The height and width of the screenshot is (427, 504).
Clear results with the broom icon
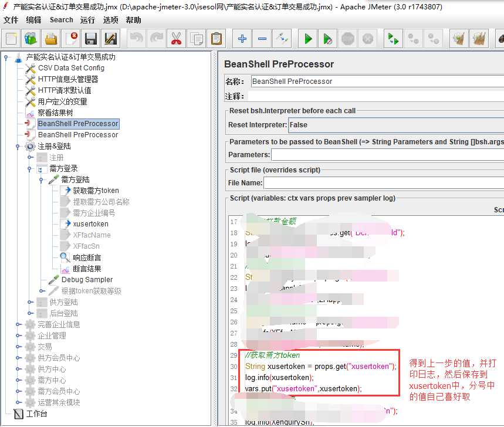click(459, 39)
